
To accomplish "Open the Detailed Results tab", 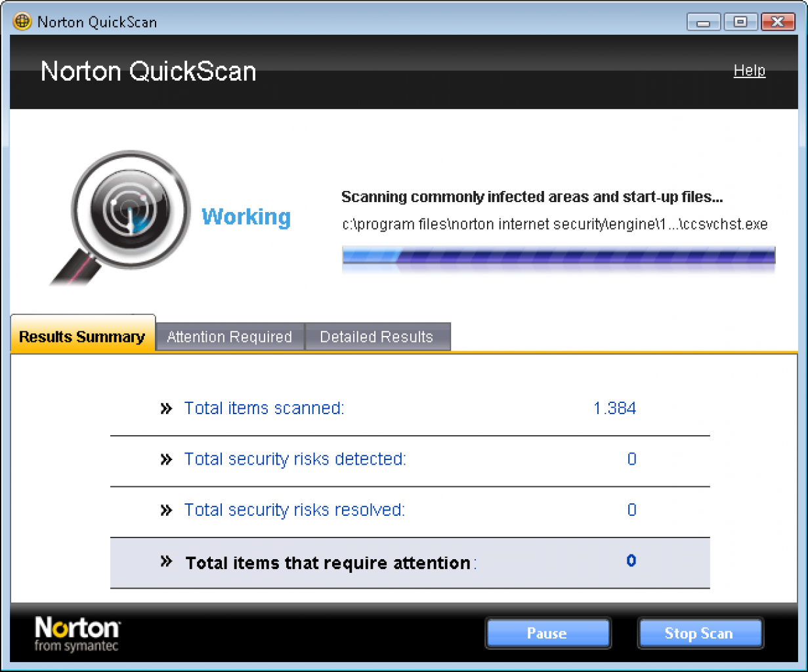I will [x=377, y=337].
